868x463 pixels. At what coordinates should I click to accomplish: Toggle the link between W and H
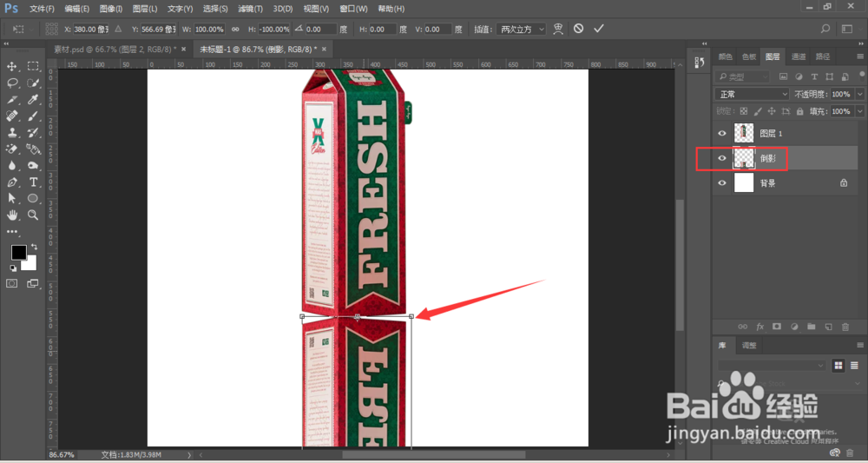point(235,29)
